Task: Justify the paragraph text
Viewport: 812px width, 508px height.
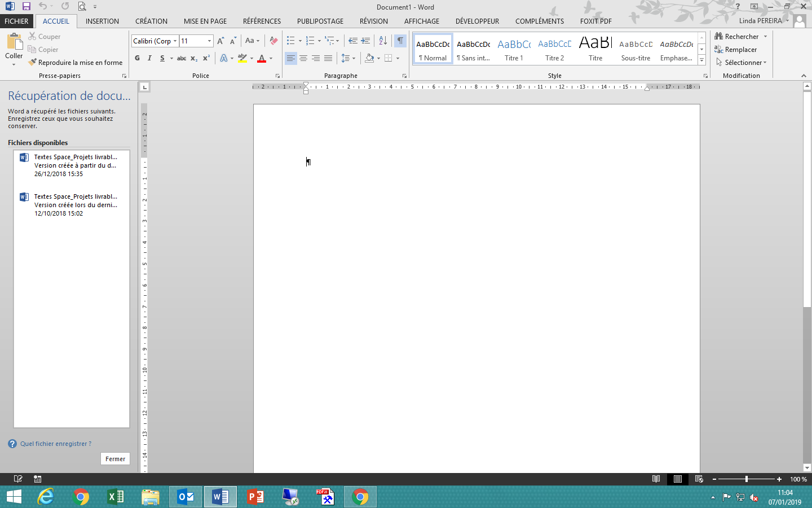Action: point(328,58)
